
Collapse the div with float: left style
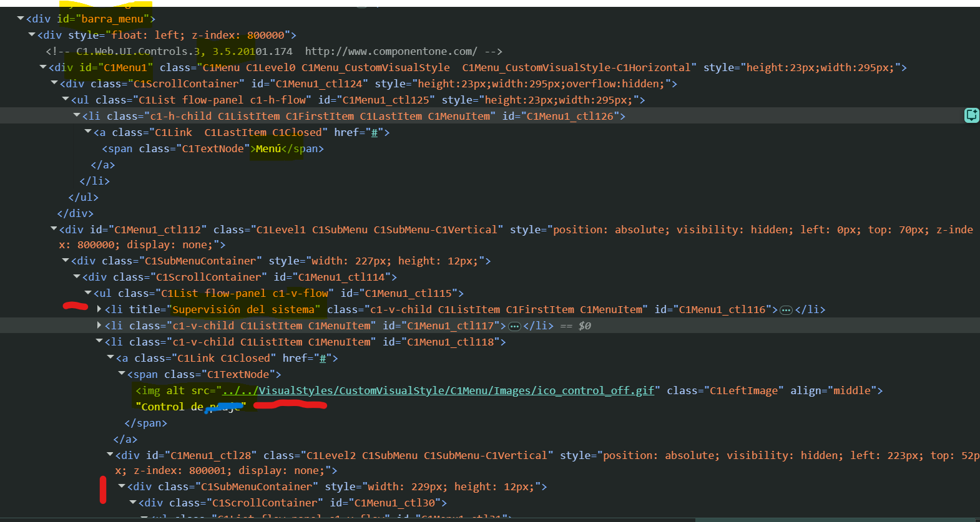click(32, 35)
